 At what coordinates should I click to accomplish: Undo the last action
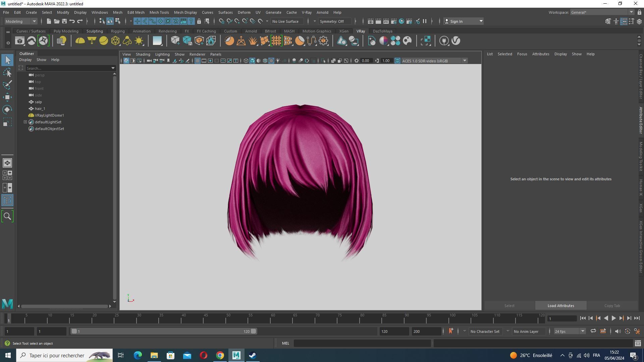72,21
